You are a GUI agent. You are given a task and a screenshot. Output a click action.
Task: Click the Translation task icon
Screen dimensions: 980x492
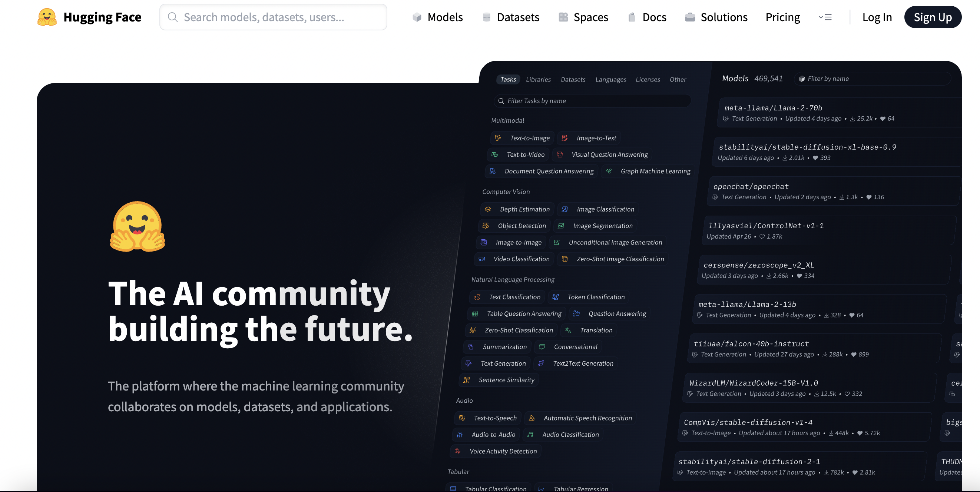(568, 330)
